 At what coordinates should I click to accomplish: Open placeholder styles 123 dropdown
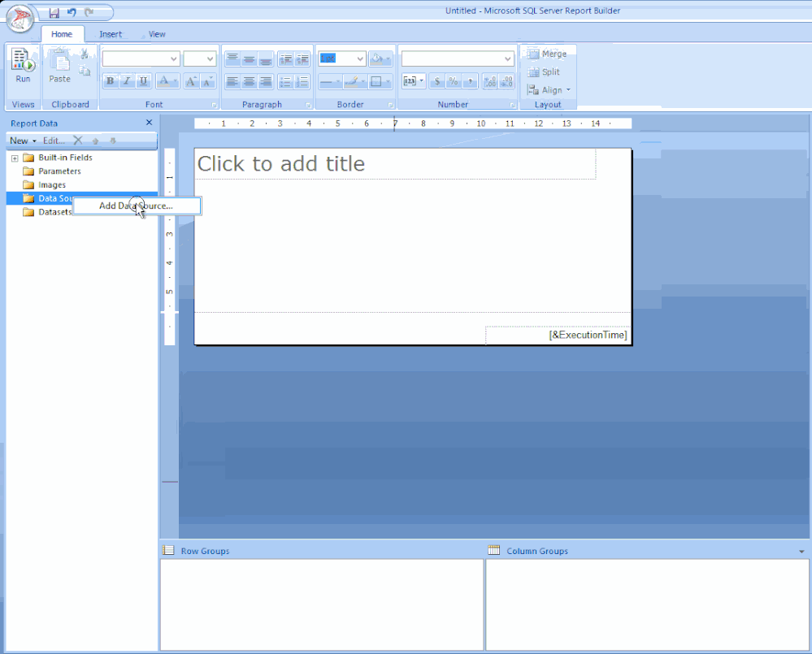[x=414, y=81]
